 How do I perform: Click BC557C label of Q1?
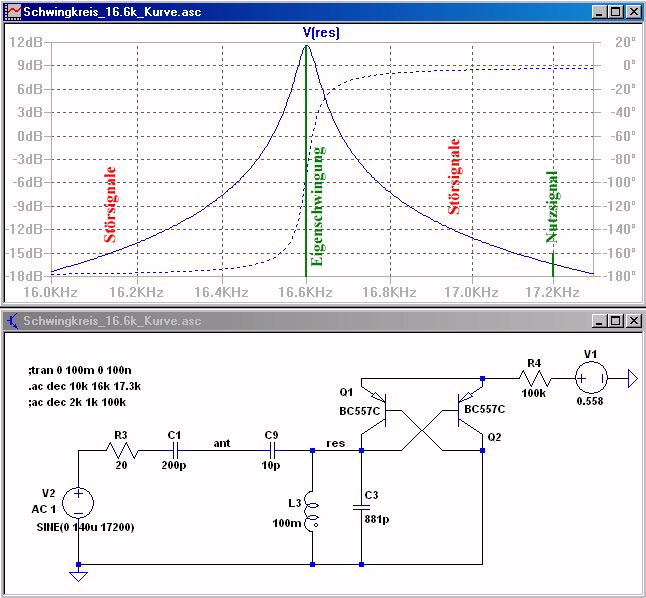(359, 411)
